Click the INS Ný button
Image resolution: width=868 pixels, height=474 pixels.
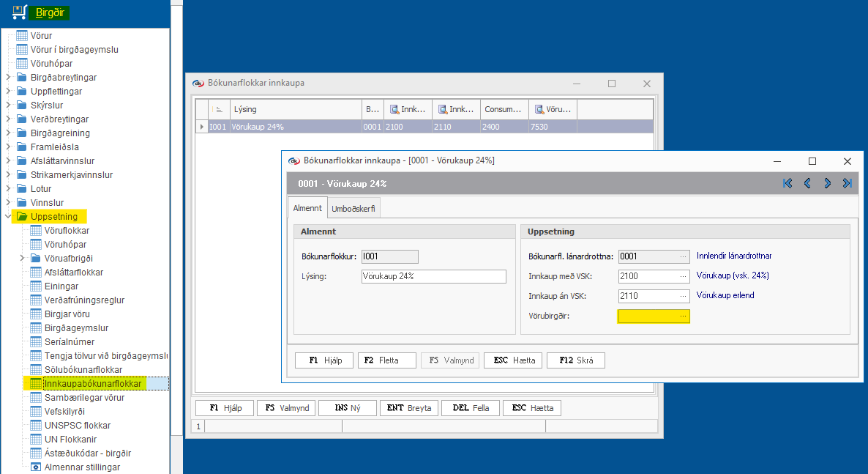pyautogui.click(x=348, y=408)
